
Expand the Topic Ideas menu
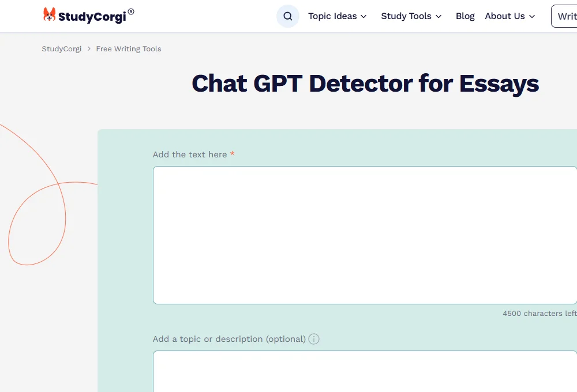click(337, 16)
